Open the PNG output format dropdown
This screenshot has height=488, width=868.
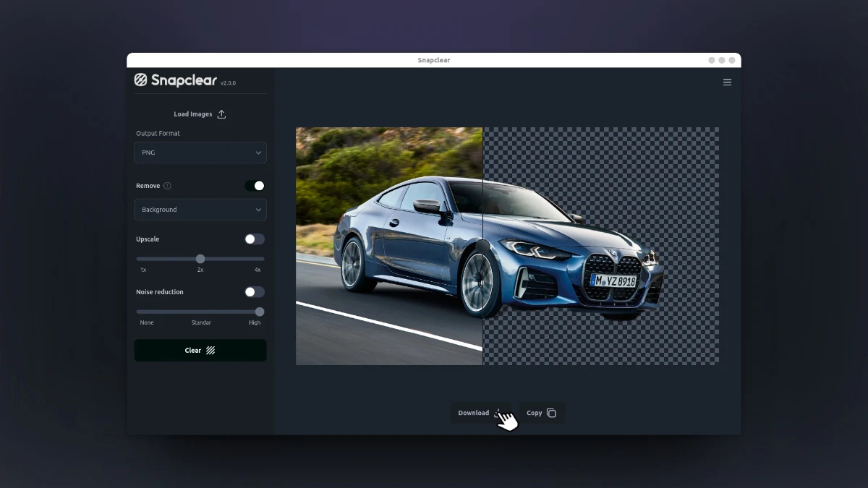click(200, 153)
